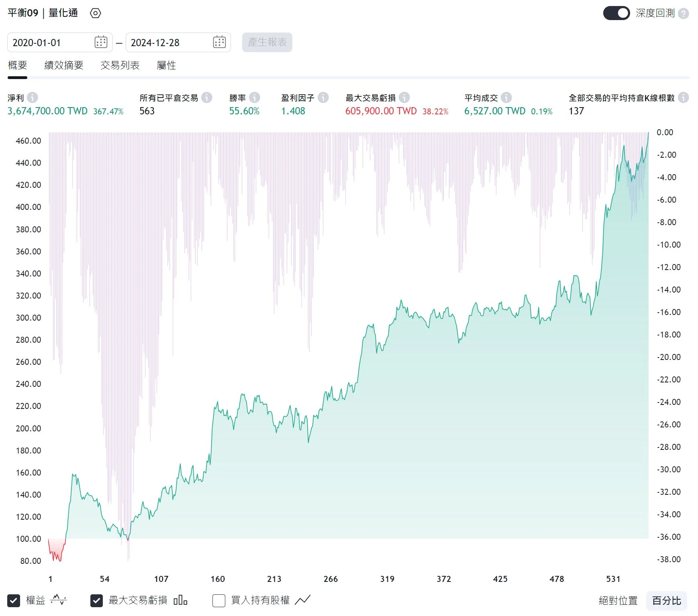The height and width of the screenshot is (616, 698).
Task: Enable the 買入持有股權 checkbox
Action: click(x=218, y=601)
